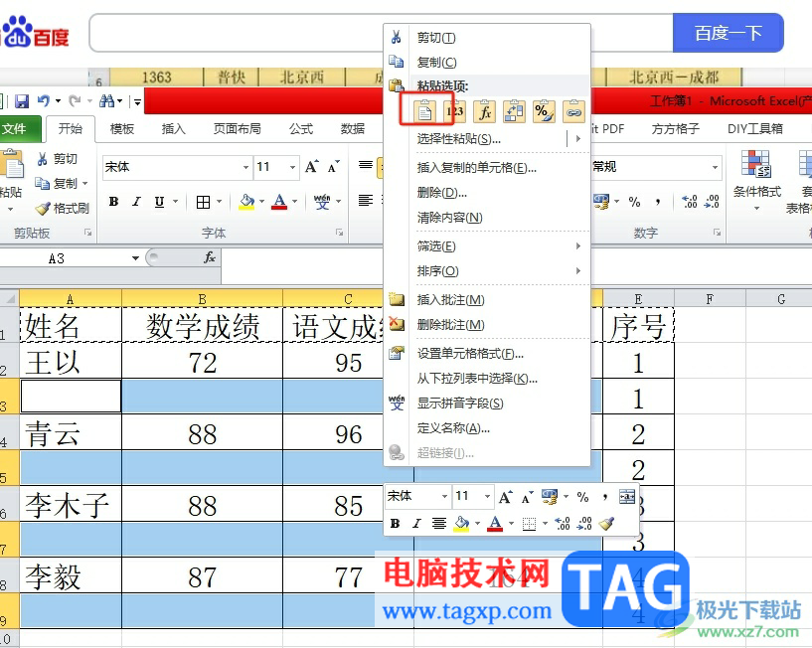Choose the Paste Transpose icon
Viewport: 812px width, 648px height.
coord(514,111)
